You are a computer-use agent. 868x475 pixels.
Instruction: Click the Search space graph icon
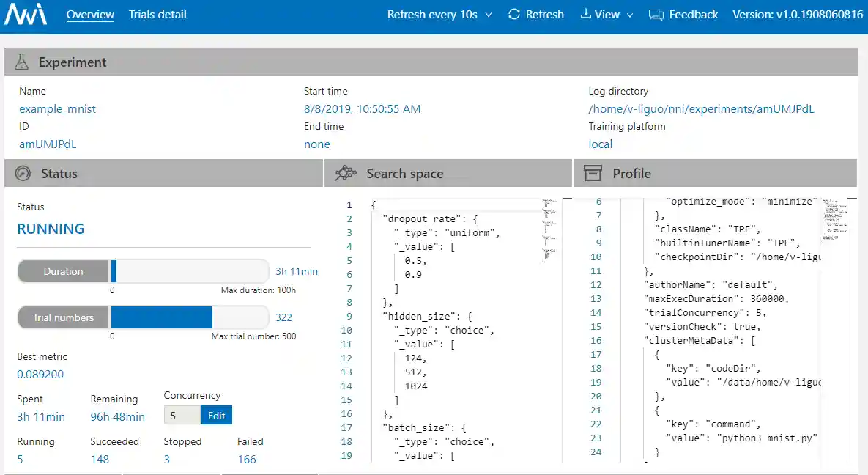pos(345,174)
